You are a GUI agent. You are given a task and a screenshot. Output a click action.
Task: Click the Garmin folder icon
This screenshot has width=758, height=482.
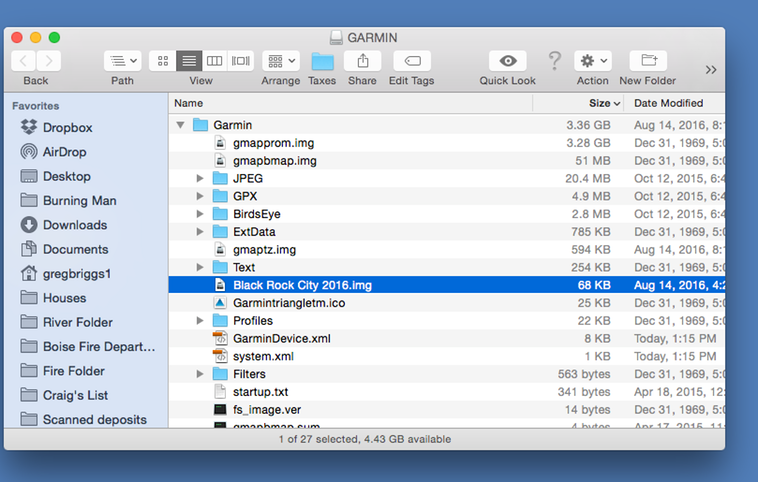pos(200,125)
